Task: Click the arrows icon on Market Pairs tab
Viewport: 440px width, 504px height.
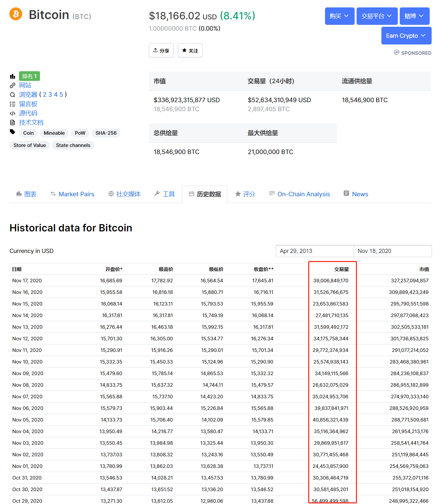Action: click(53, 194)
